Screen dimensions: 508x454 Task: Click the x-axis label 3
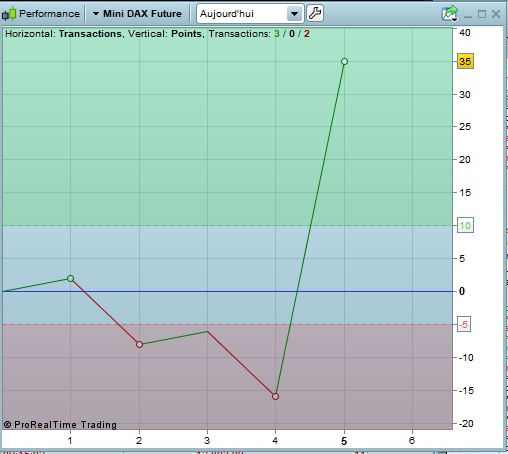207,441
